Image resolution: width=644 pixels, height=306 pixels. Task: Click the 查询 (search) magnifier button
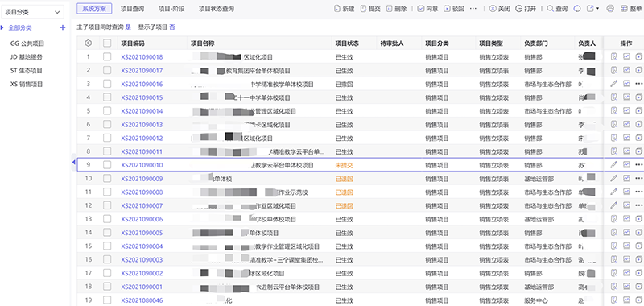(557, 9)
